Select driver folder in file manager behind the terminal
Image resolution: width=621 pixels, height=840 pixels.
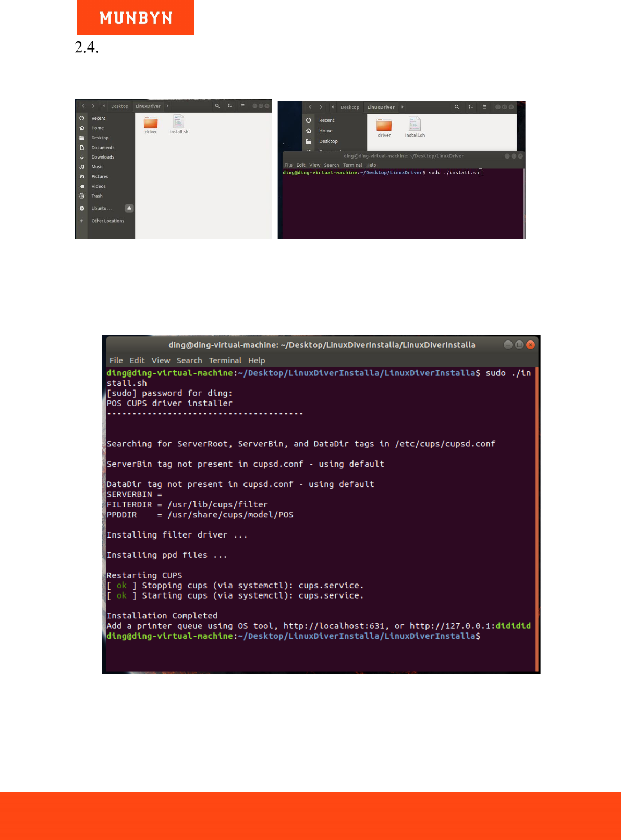384,127
